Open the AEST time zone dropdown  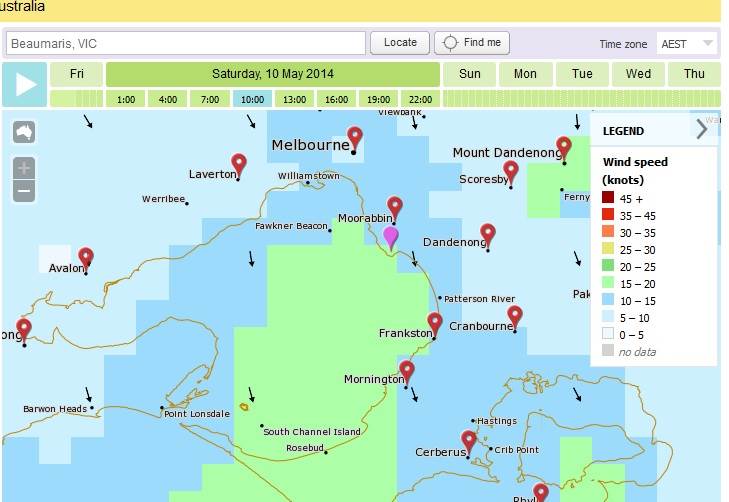[687, 44]
